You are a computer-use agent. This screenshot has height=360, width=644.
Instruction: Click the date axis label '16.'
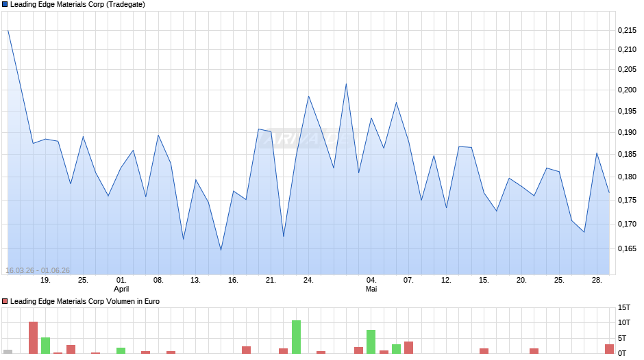pos(234,281)
